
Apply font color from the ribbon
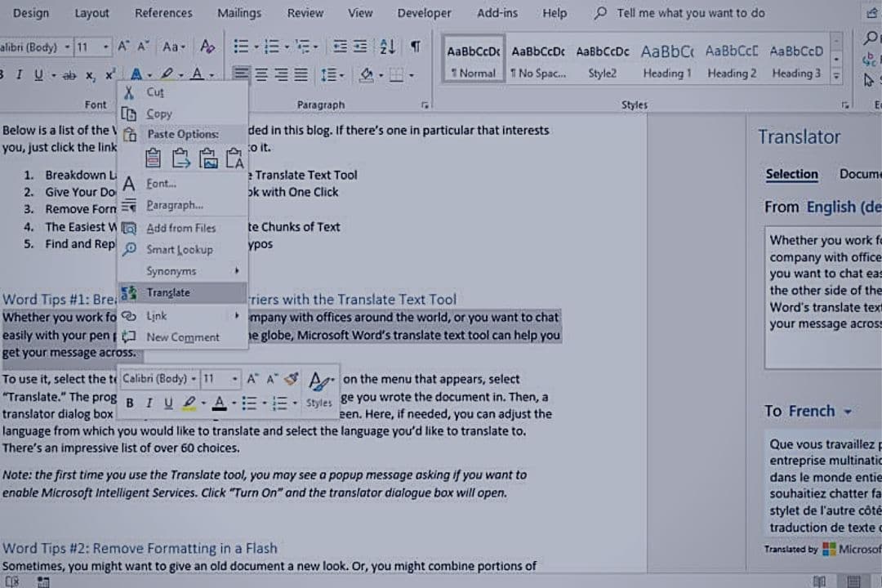(197, 74)
